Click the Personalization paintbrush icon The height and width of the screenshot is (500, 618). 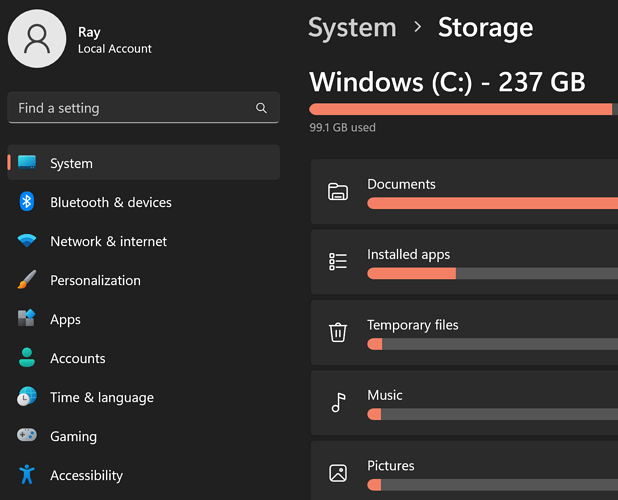tap(27, 279)
